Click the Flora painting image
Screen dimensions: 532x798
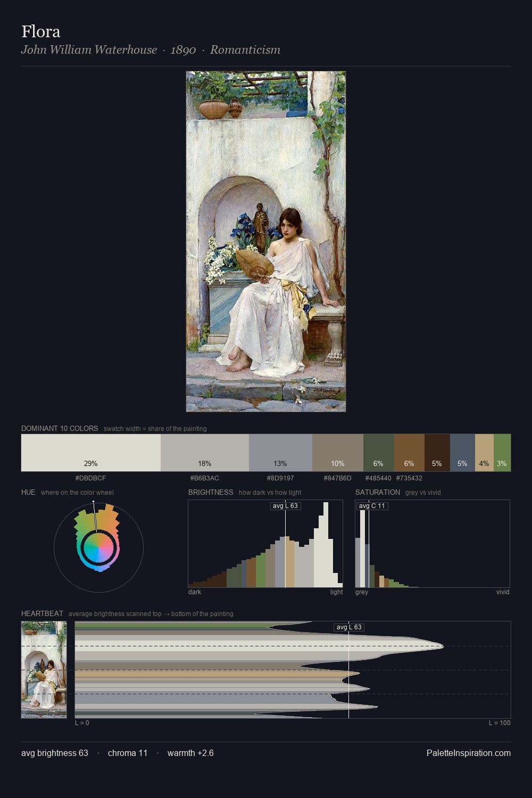[x=266, y=242]
